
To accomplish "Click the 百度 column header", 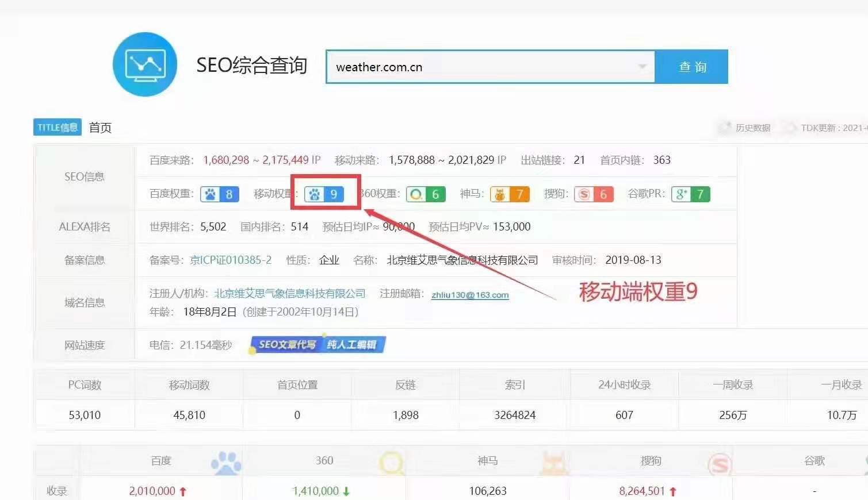I will click(x=161, y=460).
